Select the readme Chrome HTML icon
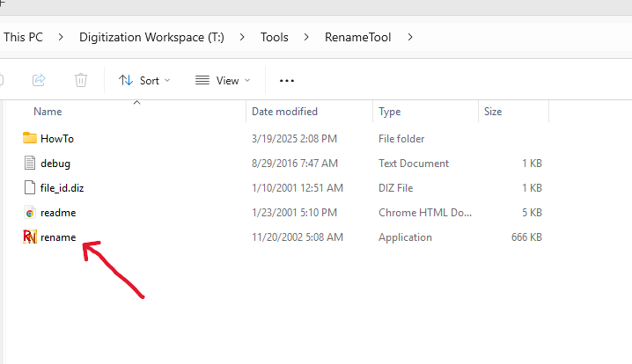 pyautogui.click(x=30, y=212)
